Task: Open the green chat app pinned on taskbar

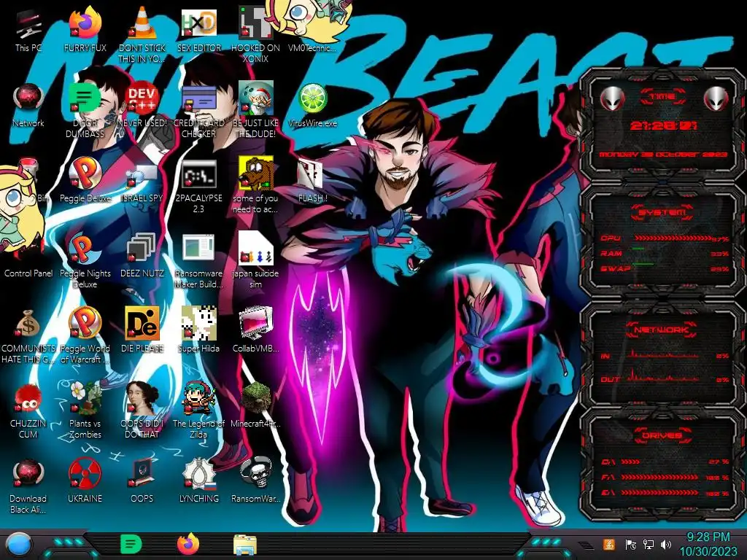Action: 131,544
